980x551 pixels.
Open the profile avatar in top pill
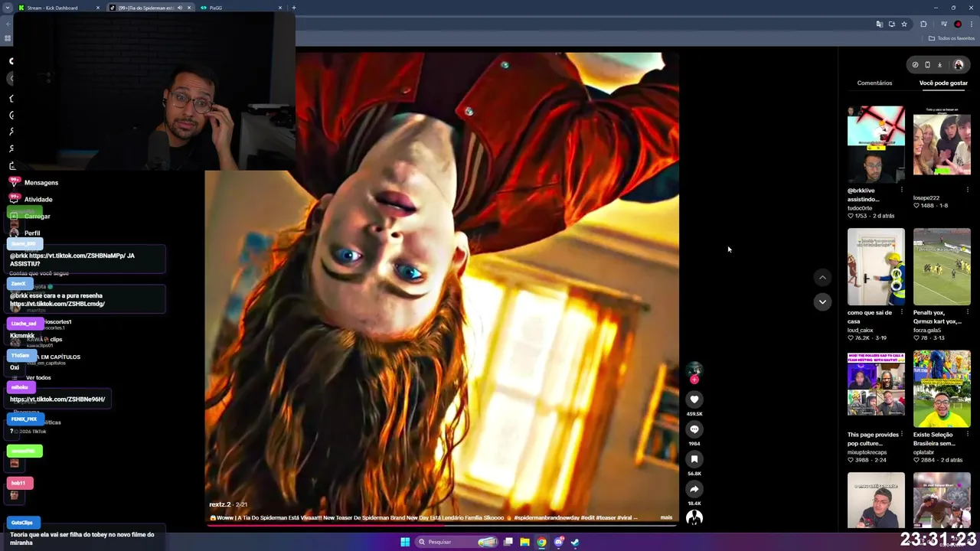958,65
